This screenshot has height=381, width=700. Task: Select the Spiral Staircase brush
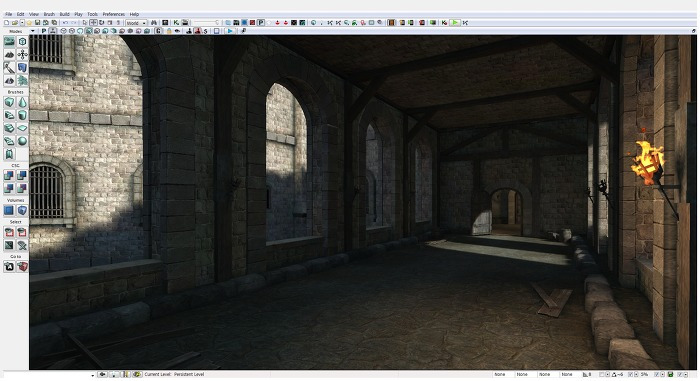coord(9,141)
